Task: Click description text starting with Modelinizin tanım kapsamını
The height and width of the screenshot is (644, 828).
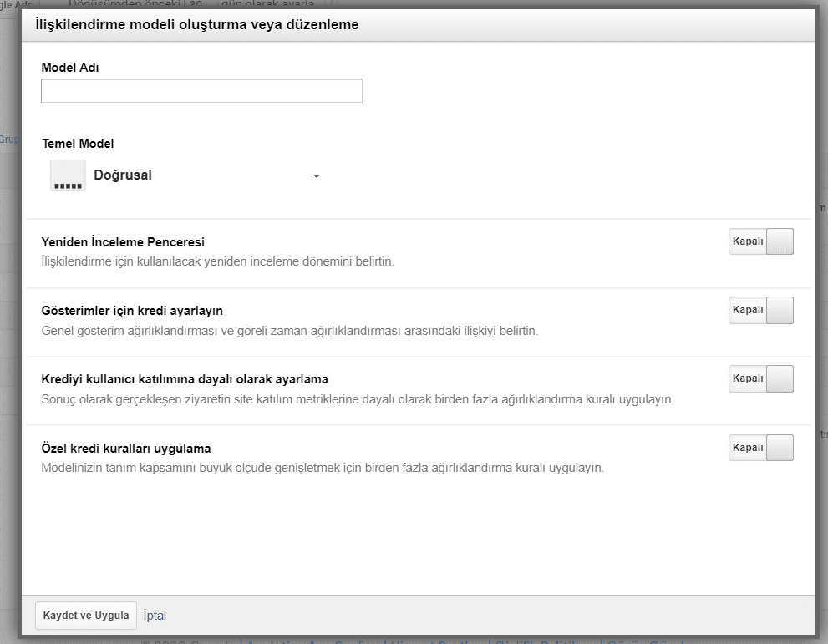Action: click(x=322, y=468)
